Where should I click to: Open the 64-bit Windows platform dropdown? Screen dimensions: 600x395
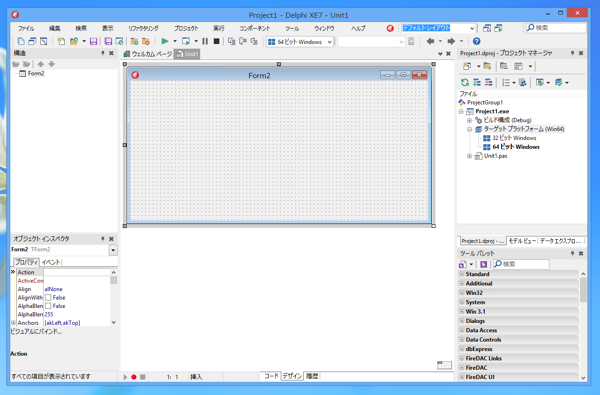(329, 42)
